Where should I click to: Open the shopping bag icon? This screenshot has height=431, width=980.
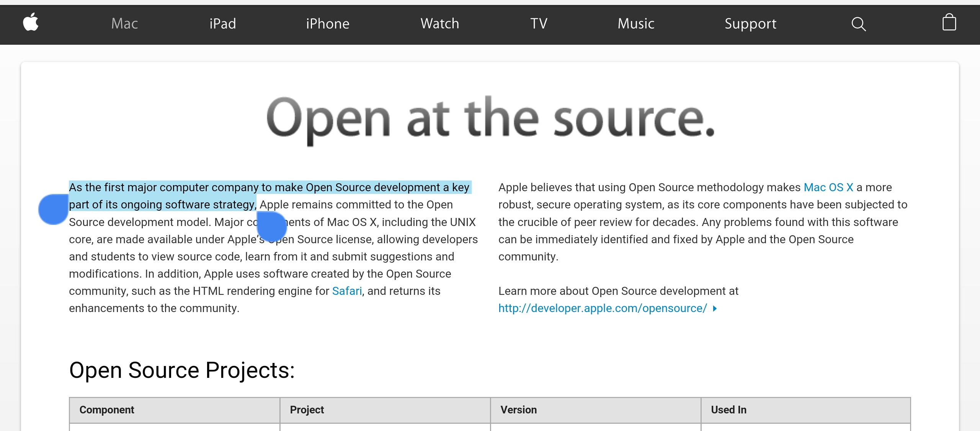click(949, 22)
